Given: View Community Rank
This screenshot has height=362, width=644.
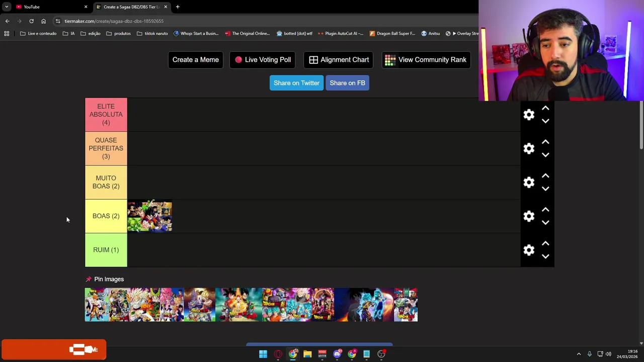Looking at the screenshot, I should pyautogui.click(x=426, y=60).
